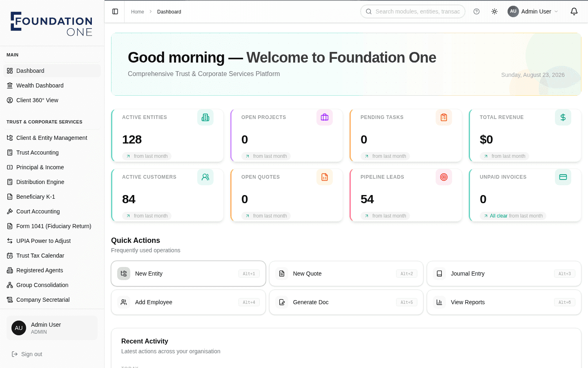The width and height of the screenshot is (588, 368).
Task: Click the Quick Actions heading
Action: [x=136, y=240]
